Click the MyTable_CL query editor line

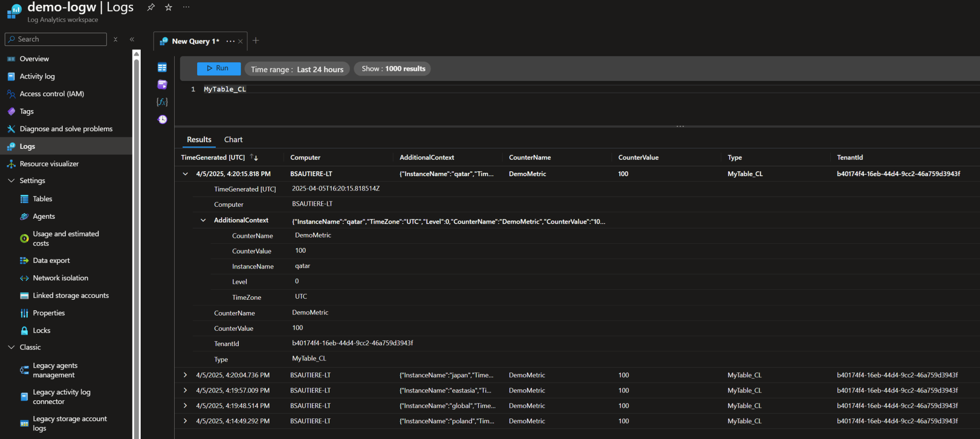225,89
